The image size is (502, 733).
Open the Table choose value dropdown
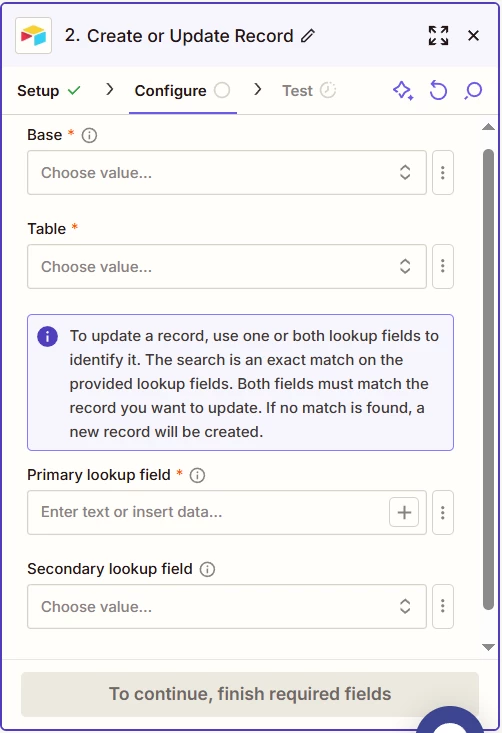coord(227,266)
